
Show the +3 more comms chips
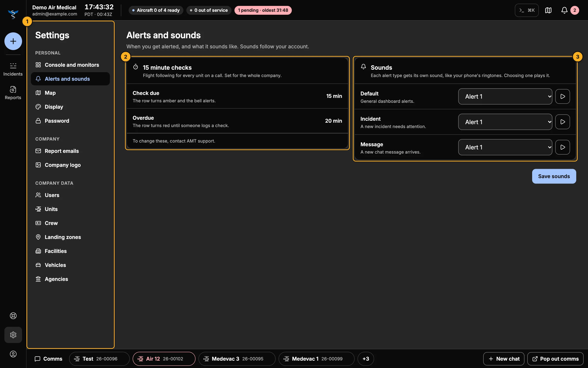[x=366, y=359]
